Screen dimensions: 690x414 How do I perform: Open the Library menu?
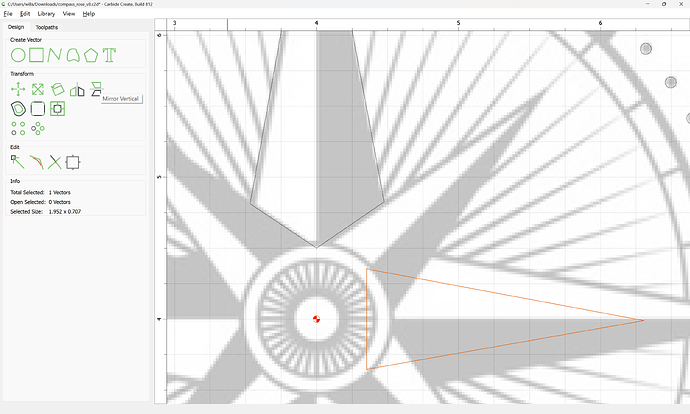(x=46, y=14)
